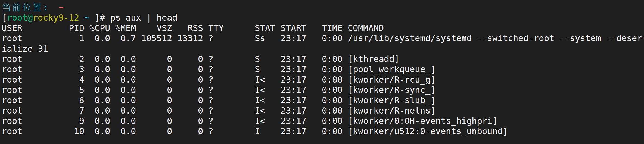Click the [kworker/R-netns] process name

pos(392,111)
